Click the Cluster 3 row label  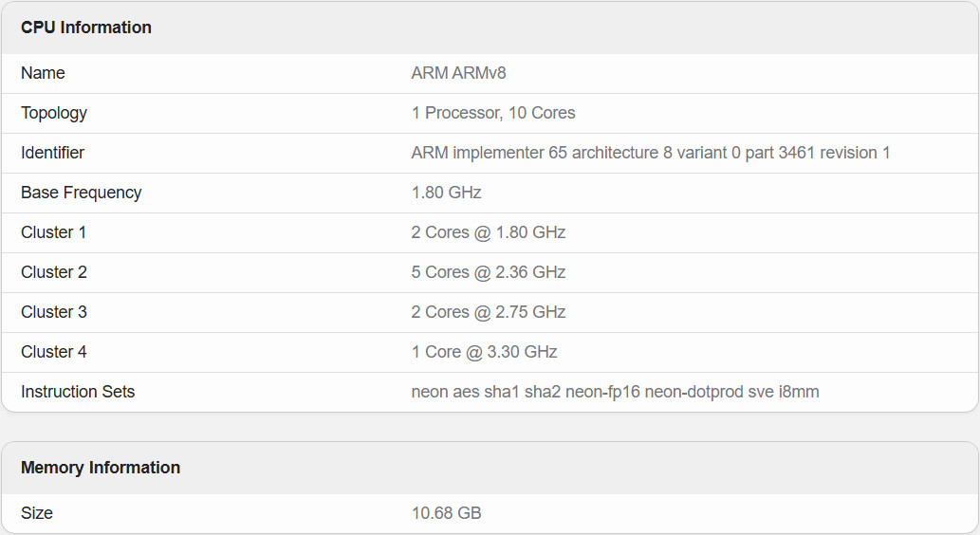click(54, 312)
